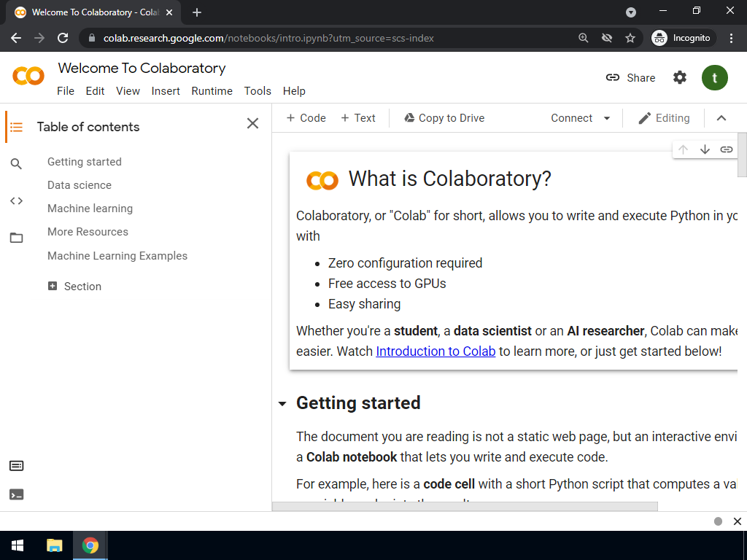
Task: Click the tracking-blocked eye icon in address bar
Action: click(607, 38)
